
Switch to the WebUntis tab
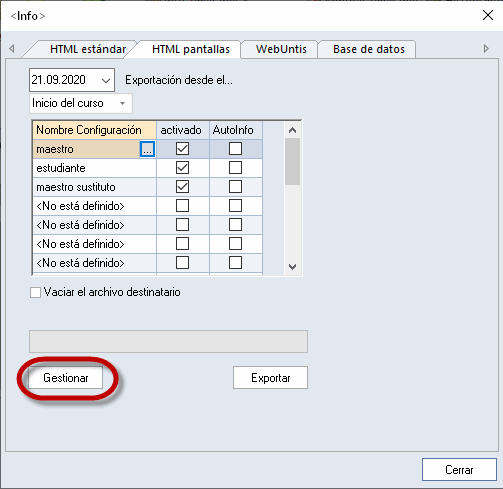[x=281, y=49]
